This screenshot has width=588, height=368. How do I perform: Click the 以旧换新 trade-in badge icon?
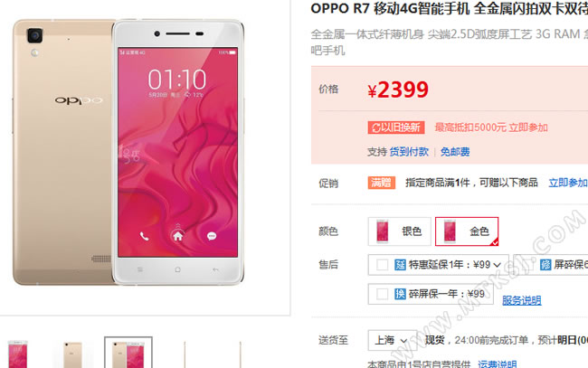tap(396, 127)
